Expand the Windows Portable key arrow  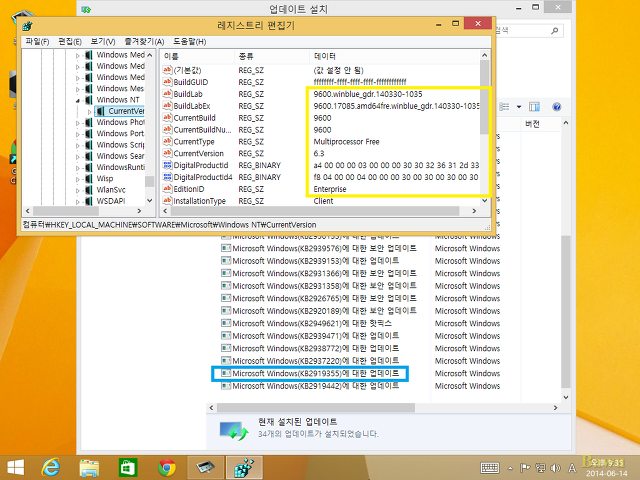pos(78,134)
